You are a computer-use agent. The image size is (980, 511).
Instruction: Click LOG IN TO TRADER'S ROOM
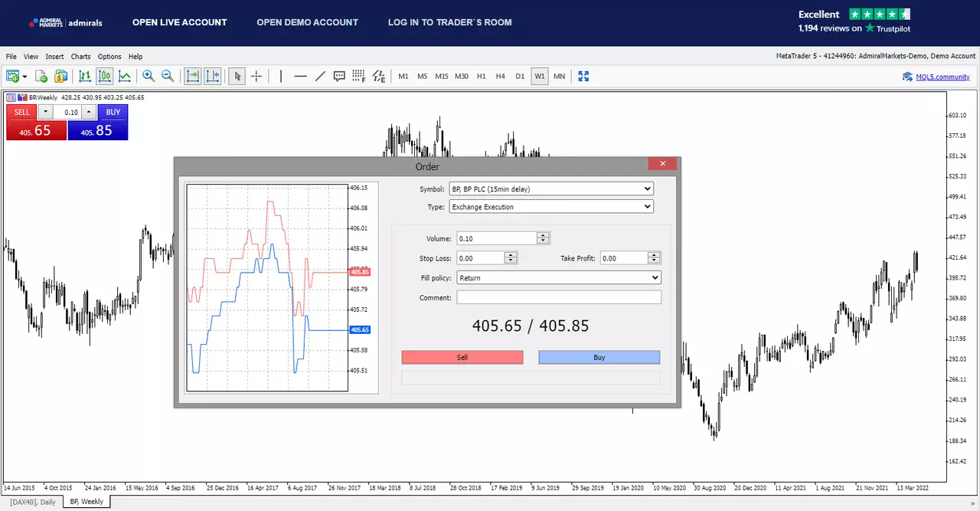tap(450, 22)
